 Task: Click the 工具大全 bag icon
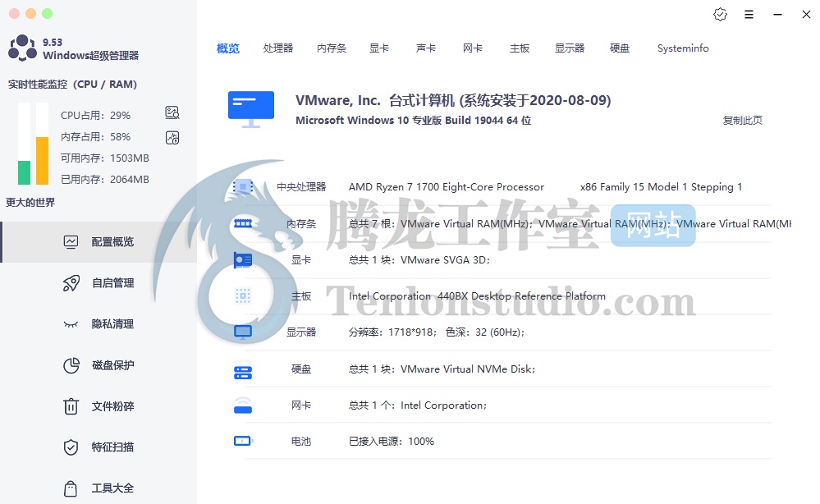point(71,488)
